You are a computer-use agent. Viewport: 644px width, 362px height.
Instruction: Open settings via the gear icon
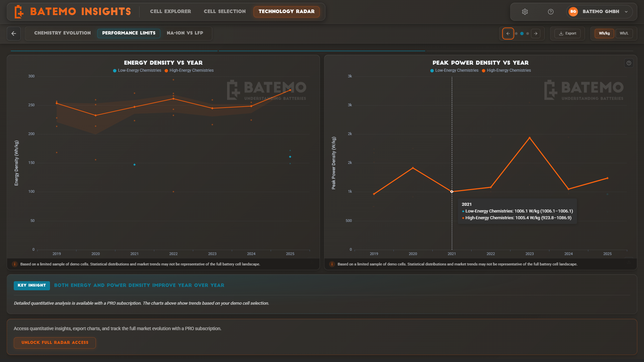(x=525, y=12)
